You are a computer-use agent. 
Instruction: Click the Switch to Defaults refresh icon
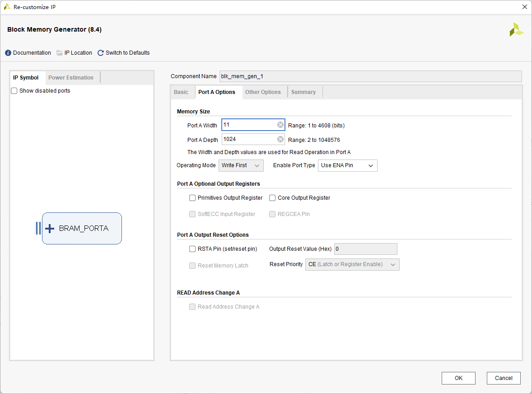coord(100,53)
